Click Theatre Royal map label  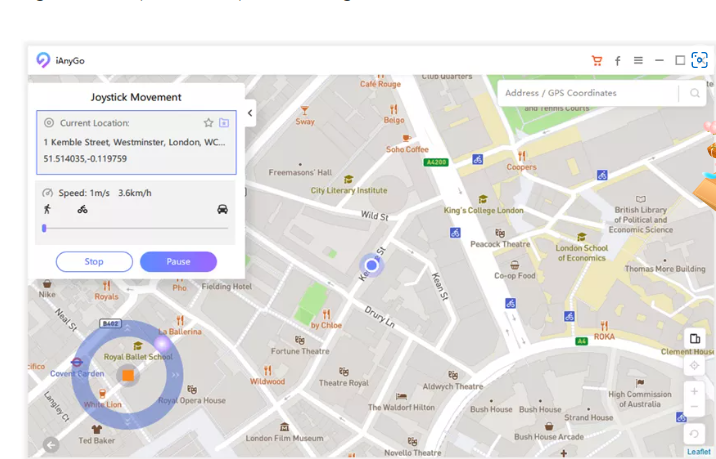(x=343, y=383)
